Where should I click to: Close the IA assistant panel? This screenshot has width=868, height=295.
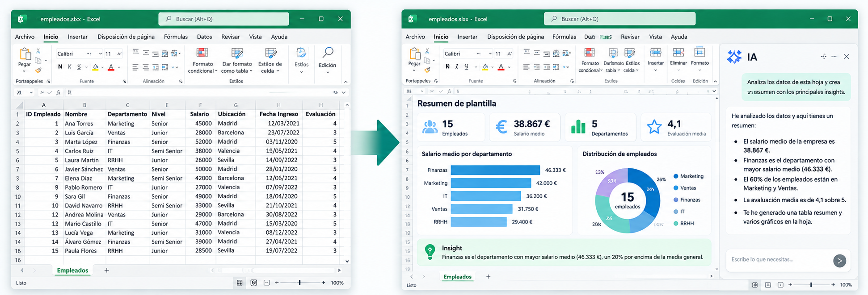[x=847, y=57]
